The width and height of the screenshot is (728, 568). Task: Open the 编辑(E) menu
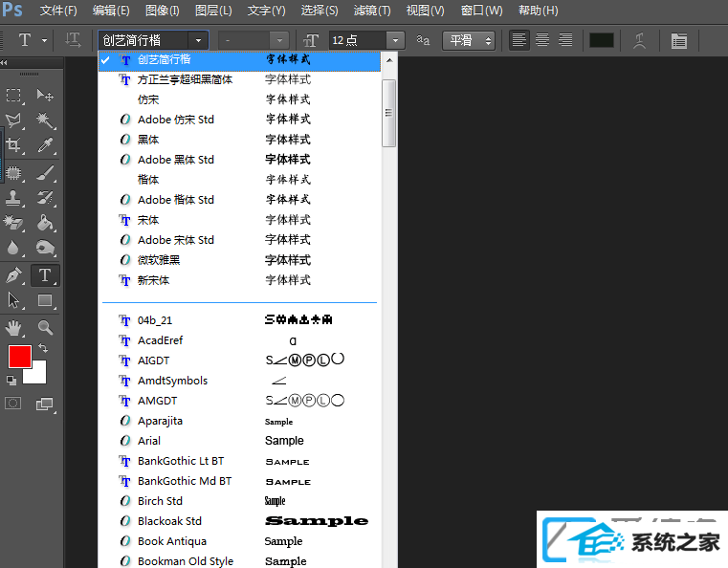coord(111,11)
